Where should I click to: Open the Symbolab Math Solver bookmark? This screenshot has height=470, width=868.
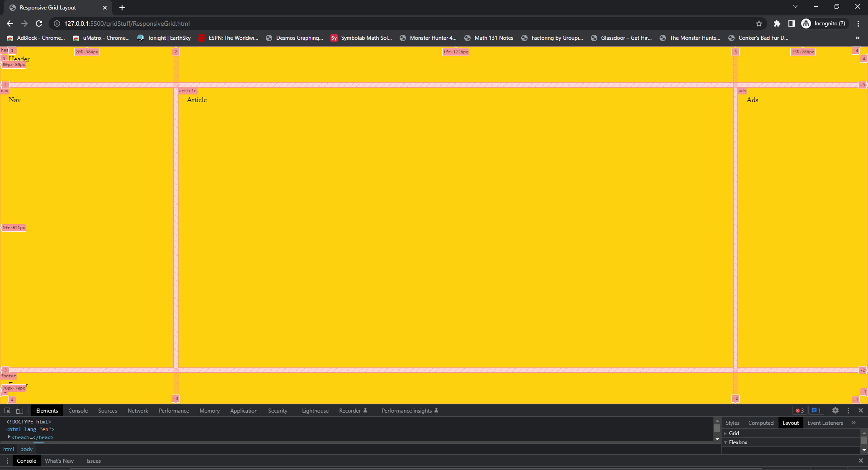click(x=361, y=38)
